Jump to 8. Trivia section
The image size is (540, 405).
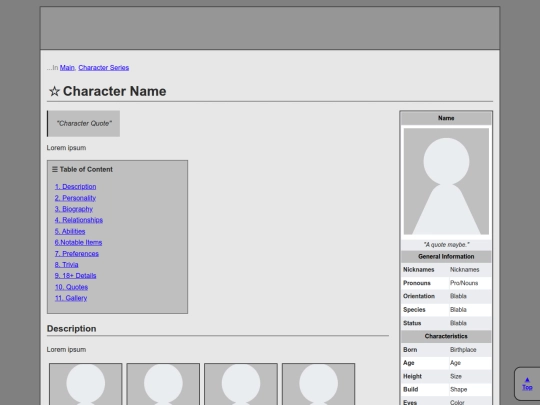pos(66,265)
